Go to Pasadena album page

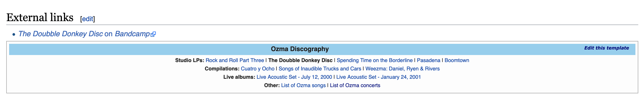click(428, 60)
